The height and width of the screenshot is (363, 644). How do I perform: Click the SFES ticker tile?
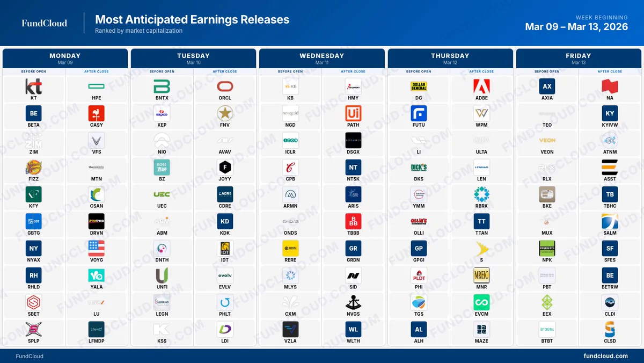point(610,251)
